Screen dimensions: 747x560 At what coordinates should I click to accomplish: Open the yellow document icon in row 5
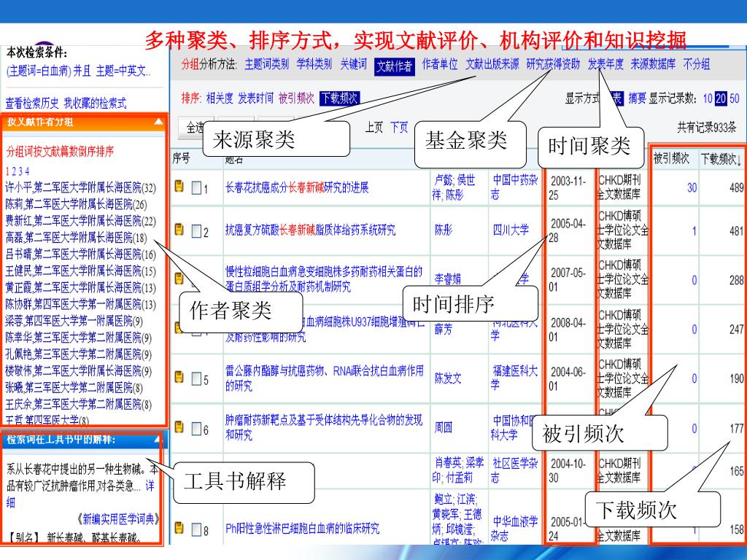click(179, 378)
